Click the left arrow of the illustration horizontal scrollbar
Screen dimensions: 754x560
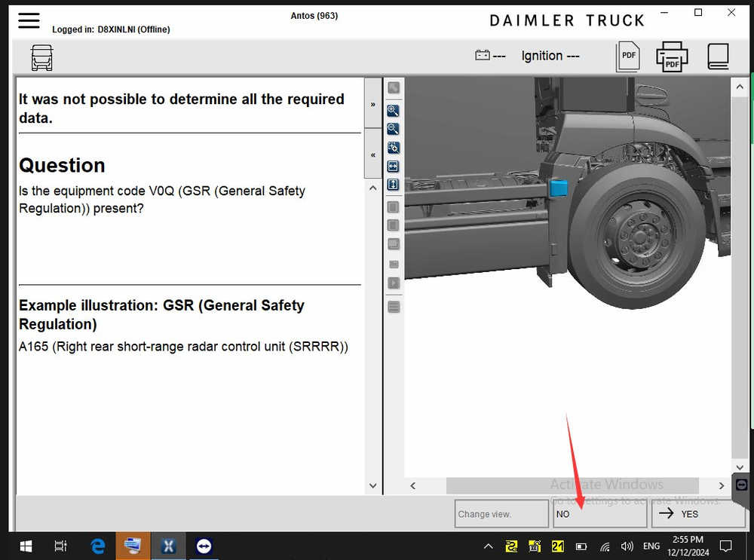[x=412, y=486]
